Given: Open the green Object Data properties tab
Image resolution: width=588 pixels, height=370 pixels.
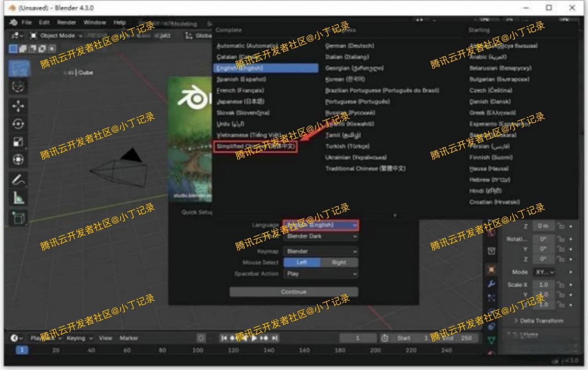Looking at the screenshot, I should click(x=491, y=340).
